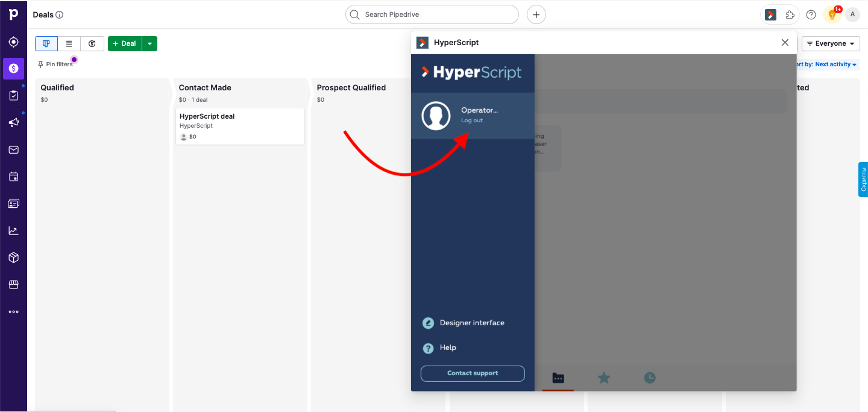Expand the Deal button dropdown arrow
Screen dimensions: 868x412
point(150,43)
